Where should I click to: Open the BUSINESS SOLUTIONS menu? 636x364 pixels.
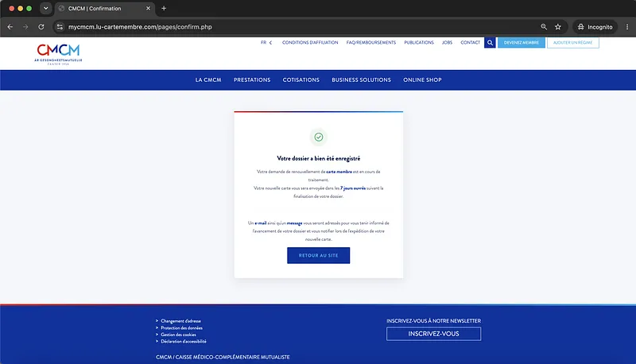click(362, 79)
